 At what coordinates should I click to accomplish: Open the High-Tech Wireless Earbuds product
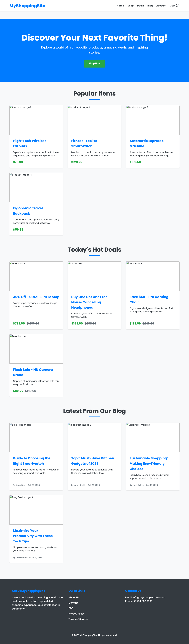pyautogui.click(x=30, y=143)
